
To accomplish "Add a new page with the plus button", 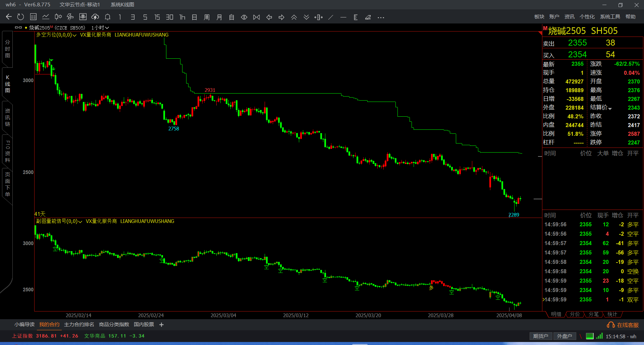I will (161, 325).
